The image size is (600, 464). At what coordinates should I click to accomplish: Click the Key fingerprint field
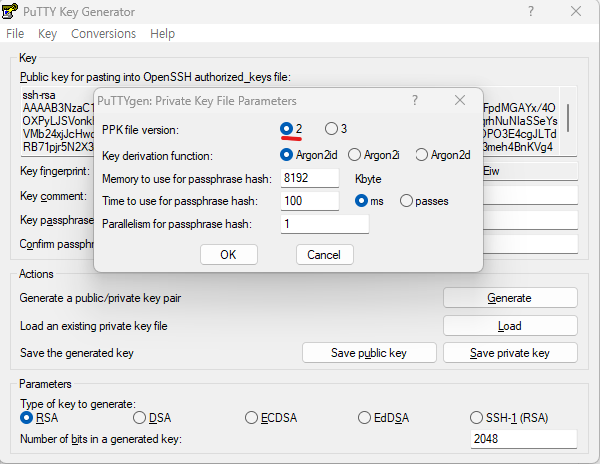(530, 171)
